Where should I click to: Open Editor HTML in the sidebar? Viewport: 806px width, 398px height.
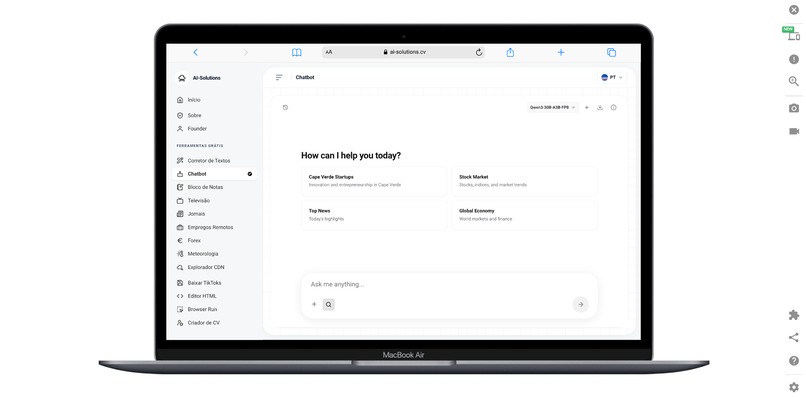215,296
